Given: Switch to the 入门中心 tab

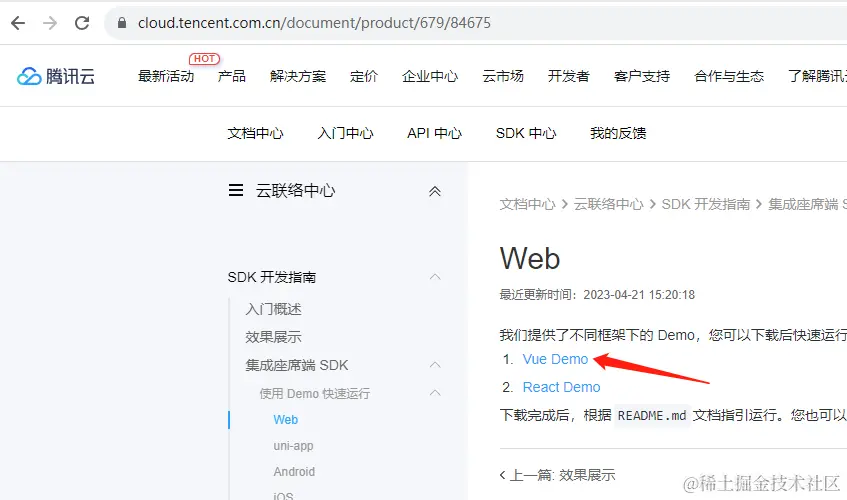Looking at the screenshot, I should [x=345, y=133].
